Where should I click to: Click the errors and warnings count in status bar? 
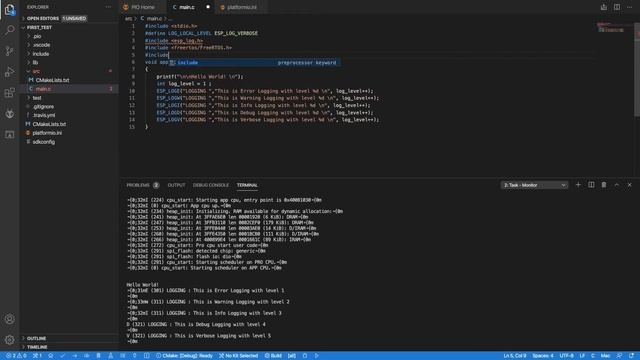pos(16,356)
